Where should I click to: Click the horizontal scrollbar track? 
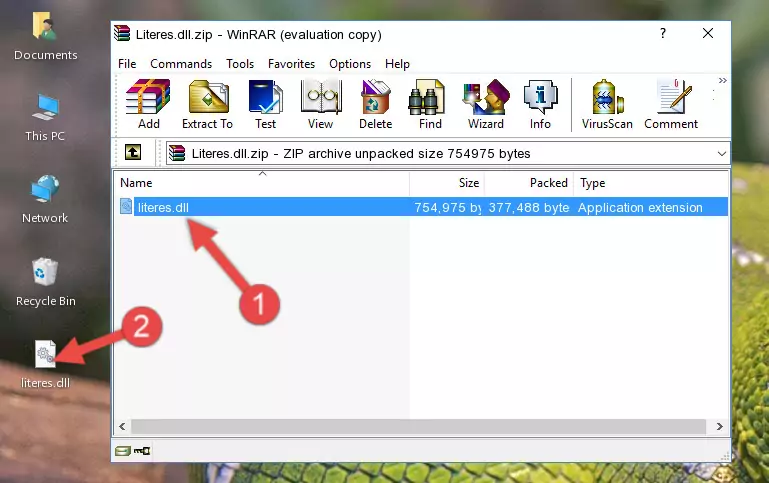coord(418,427)
